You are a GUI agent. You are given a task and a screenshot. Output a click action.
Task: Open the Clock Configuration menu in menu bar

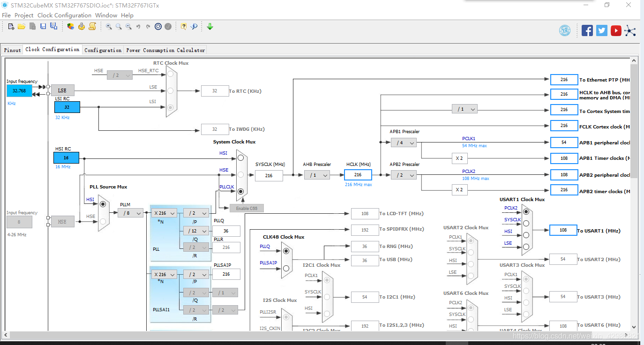(64, 15)
